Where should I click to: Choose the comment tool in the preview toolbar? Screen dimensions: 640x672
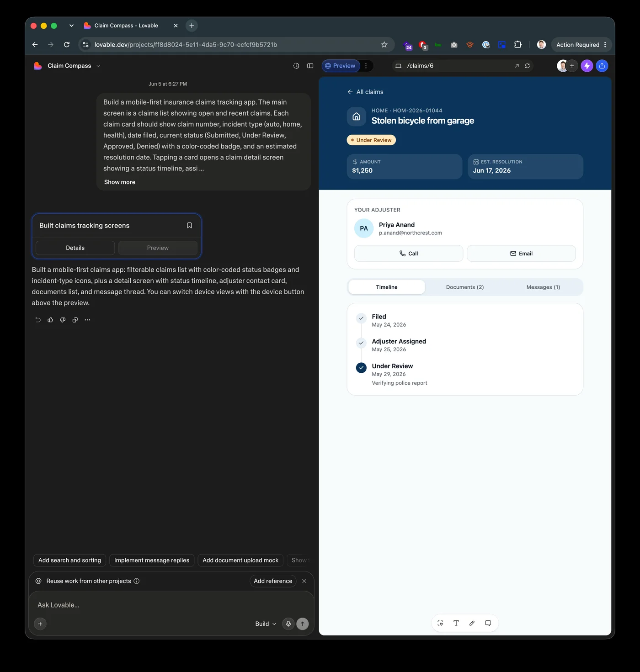click(x=488, y=623)
